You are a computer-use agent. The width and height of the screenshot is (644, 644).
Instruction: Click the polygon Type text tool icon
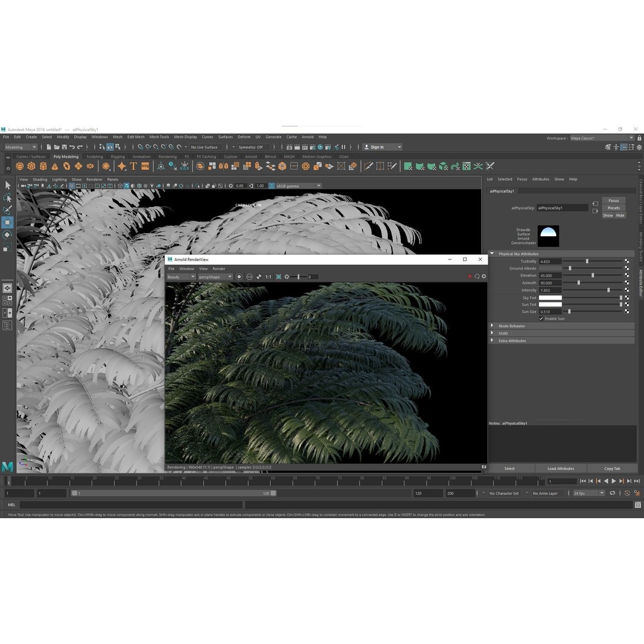pos(134,166)
